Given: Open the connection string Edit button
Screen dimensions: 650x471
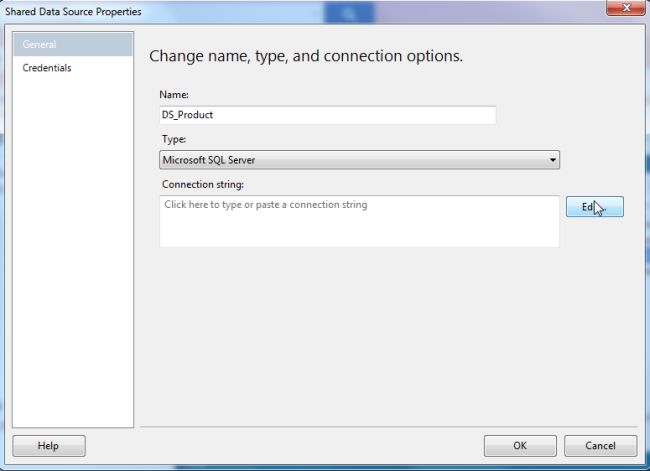Looking at the screenshot, I should (594, 206).
